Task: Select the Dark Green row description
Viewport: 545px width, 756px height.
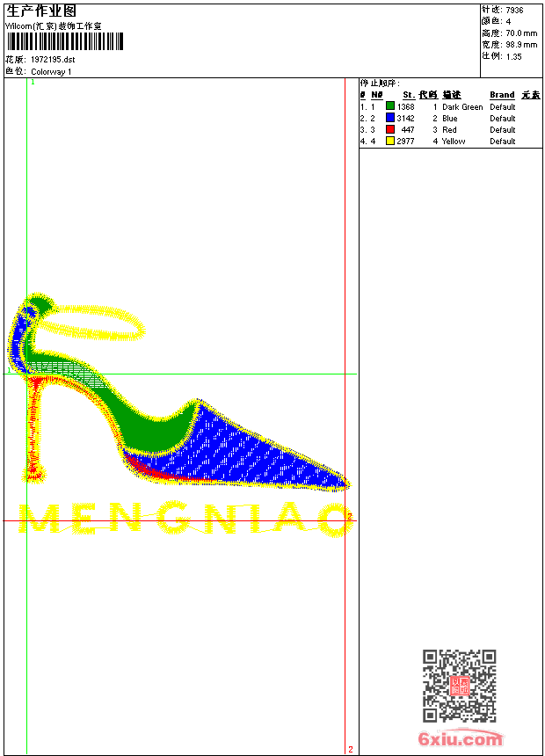Action: point(462,107)
